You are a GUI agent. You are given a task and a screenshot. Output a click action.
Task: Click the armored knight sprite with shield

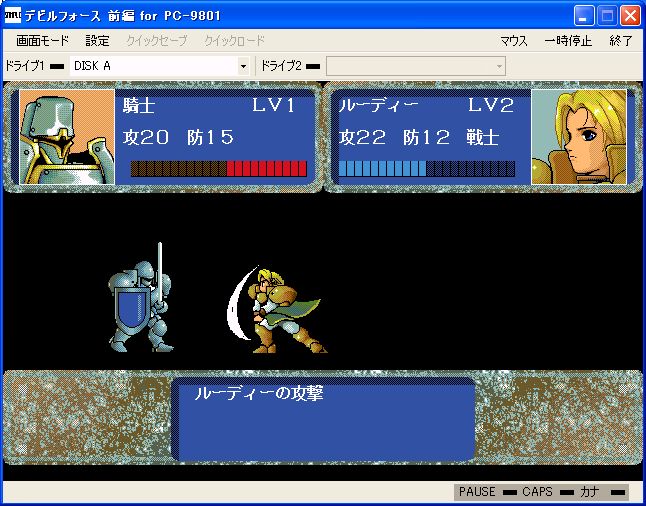click(140, 298)
